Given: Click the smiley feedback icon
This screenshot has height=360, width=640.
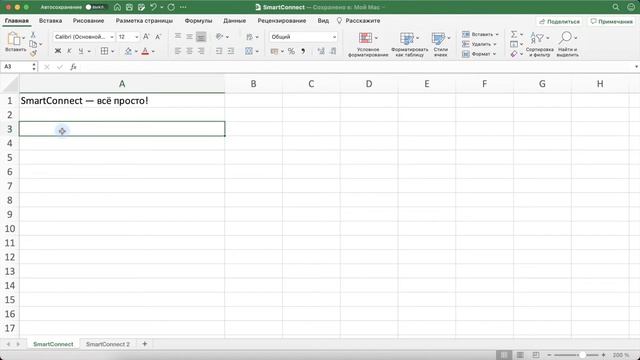Looking at the screenshot, I should [x=631, y=7].
